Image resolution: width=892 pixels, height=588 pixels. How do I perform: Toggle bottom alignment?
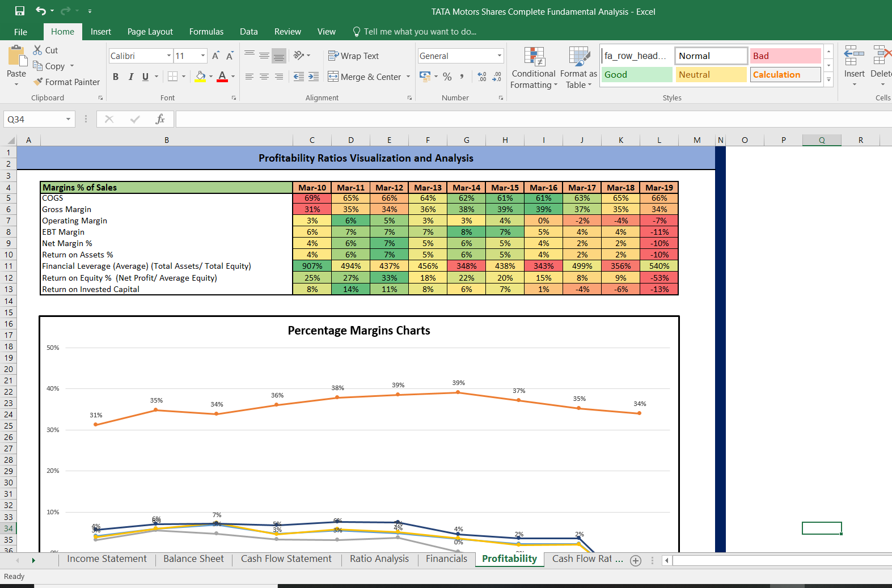[279, 56]
